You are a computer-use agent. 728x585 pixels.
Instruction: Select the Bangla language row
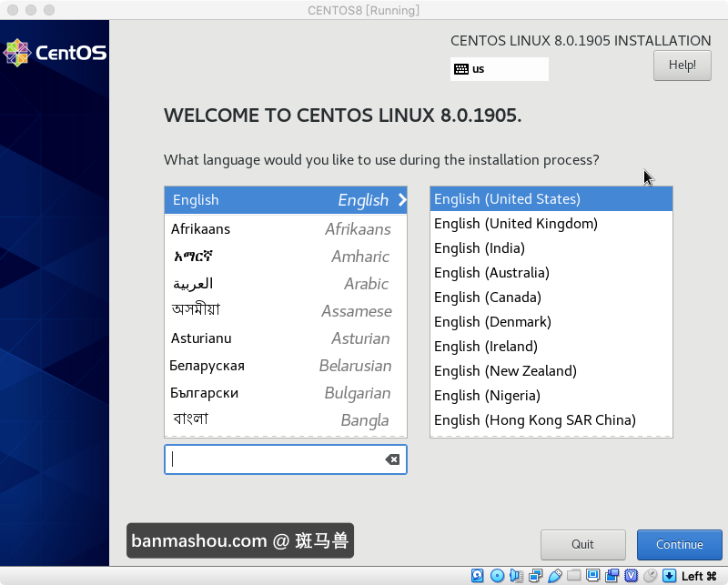[286, 420]
